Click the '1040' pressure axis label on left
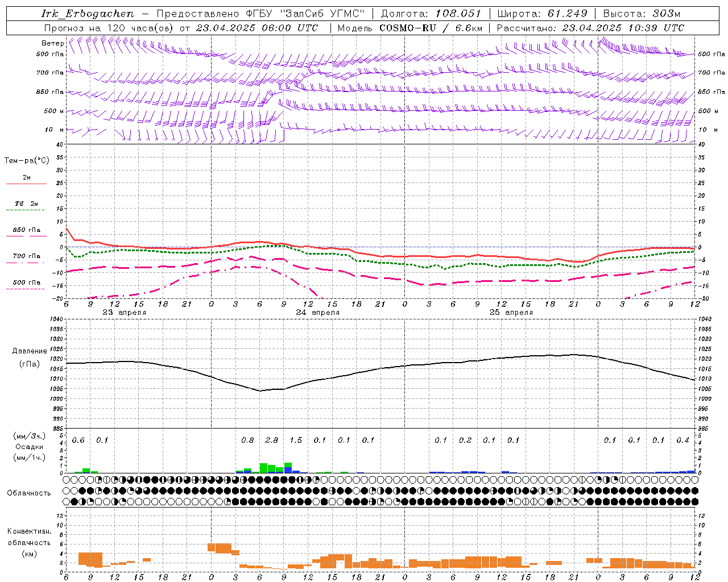728x582 pixels. [57, 319]
